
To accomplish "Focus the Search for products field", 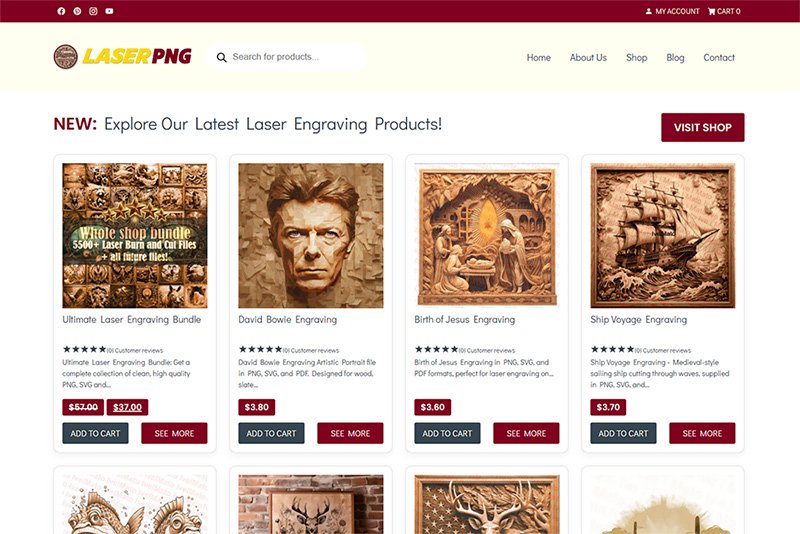I will pos(287,57).
